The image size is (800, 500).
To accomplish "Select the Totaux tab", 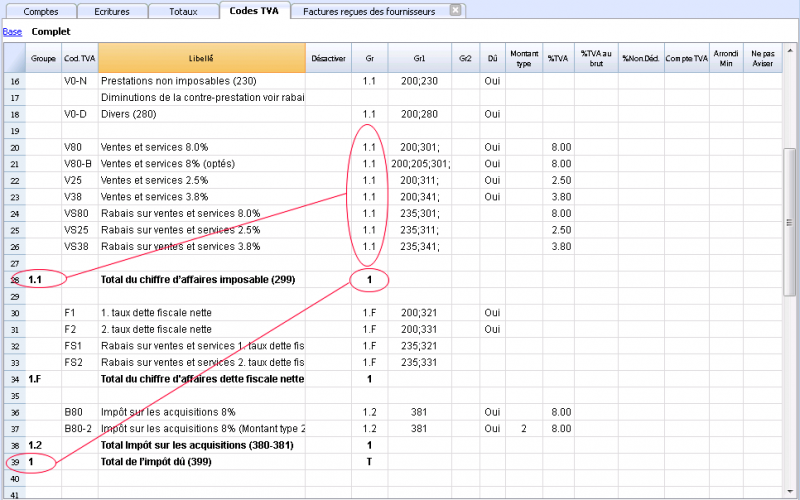I will click(183, 11).
